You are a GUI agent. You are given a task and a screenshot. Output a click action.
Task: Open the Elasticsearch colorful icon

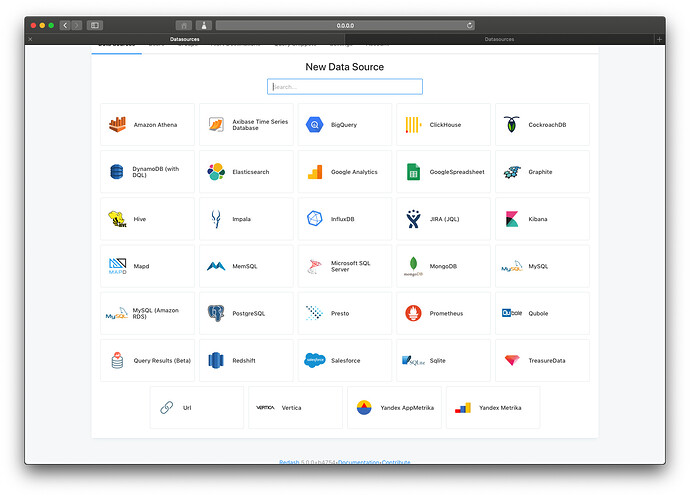[216, 172]
